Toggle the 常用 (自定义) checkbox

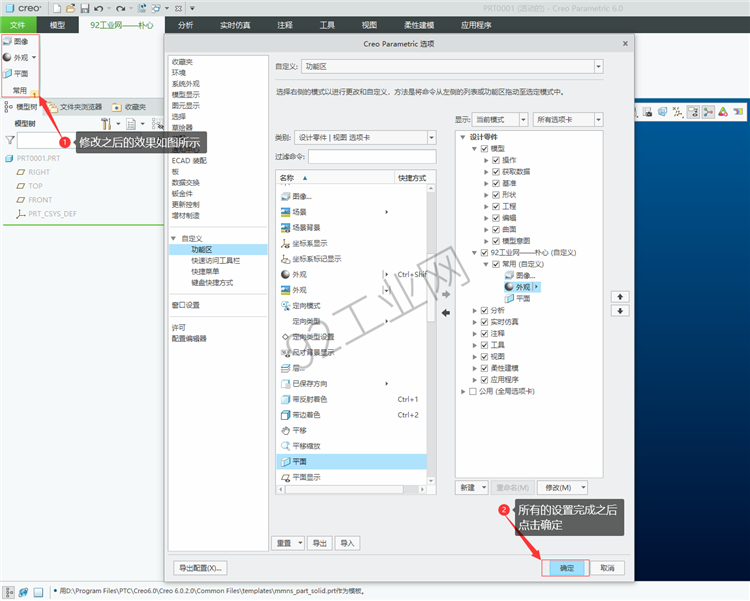[496, 264]
